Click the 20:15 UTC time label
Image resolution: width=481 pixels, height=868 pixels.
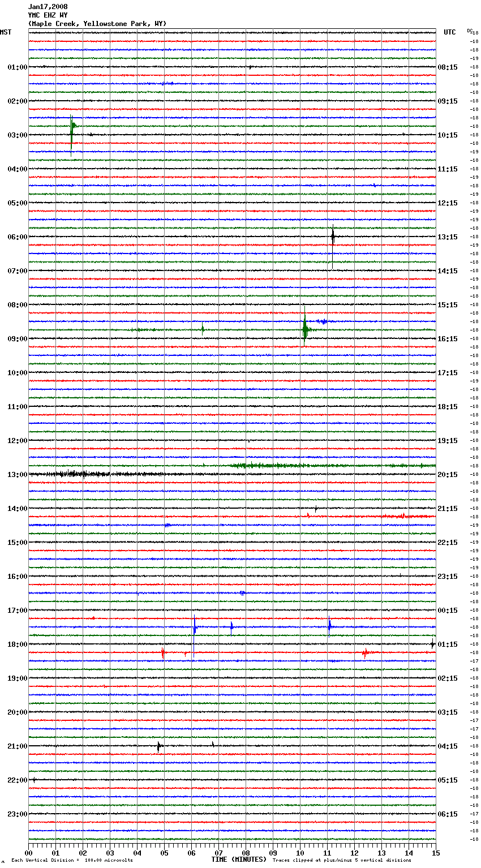pyautogui.click(x=448, y=475)
